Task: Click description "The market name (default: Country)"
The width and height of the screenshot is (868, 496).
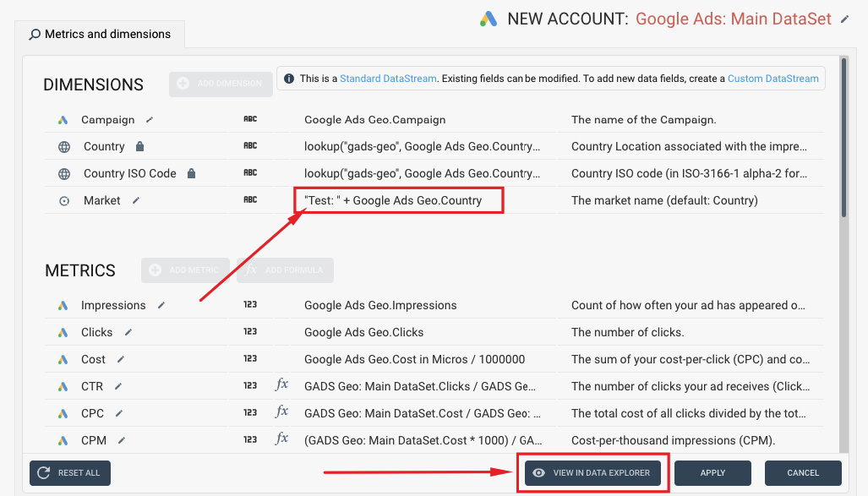Action: pos(664,200)
